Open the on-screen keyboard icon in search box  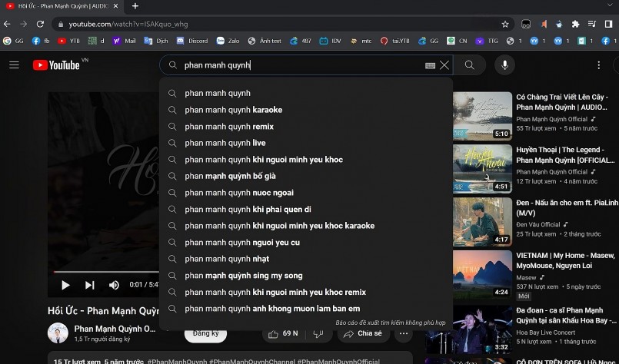click(430, 65)
